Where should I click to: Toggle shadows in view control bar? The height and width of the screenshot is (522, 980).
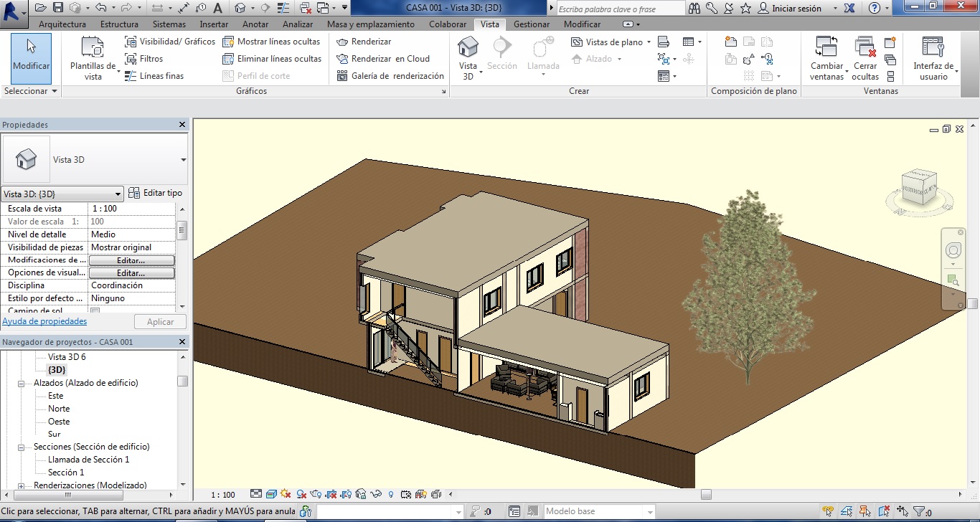(x=301, y=495)
